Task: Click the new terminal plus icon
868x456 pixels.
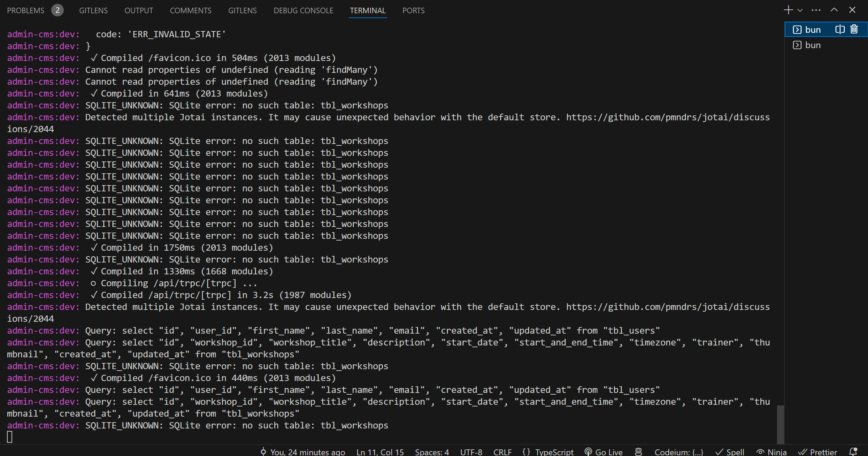Action: [789, 10]
